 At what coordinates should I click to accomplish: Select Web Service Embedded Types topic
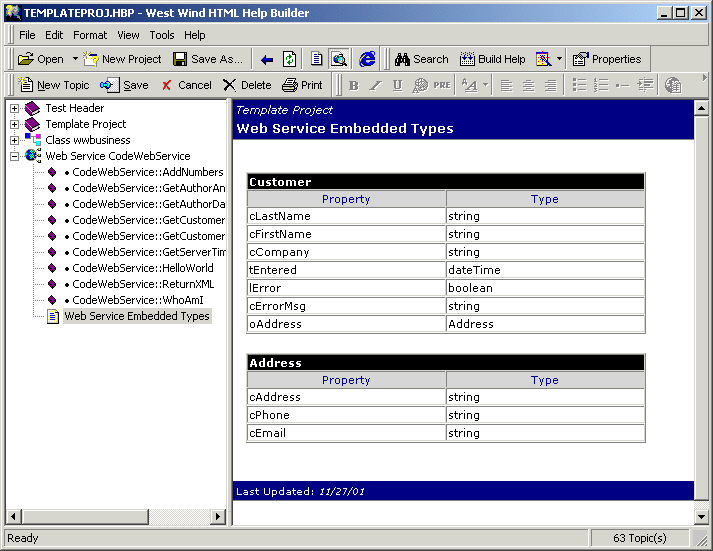137,316
